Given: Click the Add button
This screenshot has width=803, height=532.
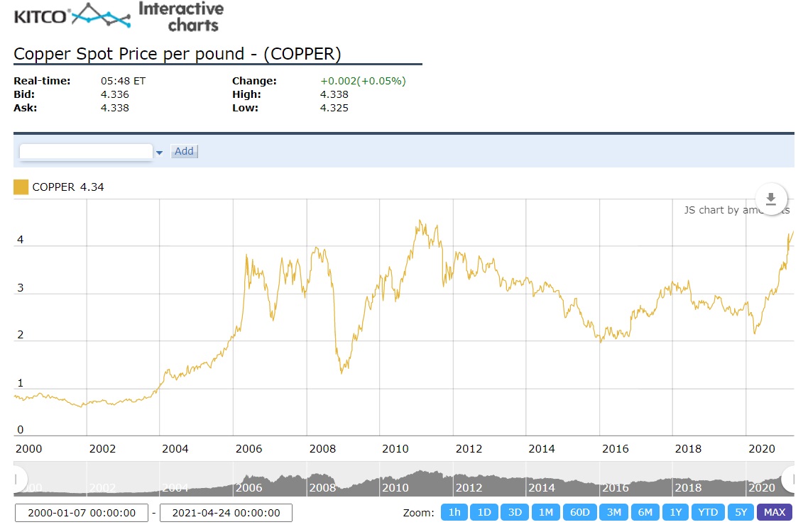Looking at the screenshot, I should pos(184,151).
